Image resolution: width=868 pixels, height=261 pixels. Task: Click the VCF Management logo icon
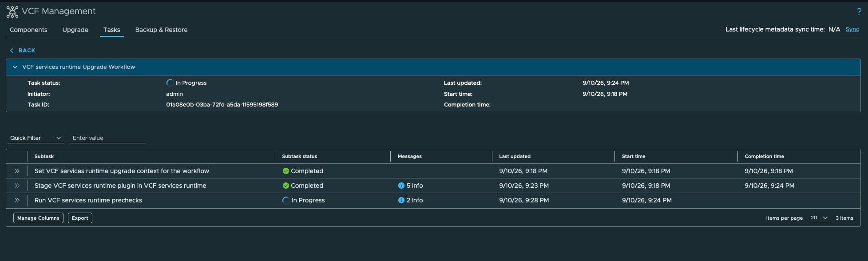pos(12,12)
